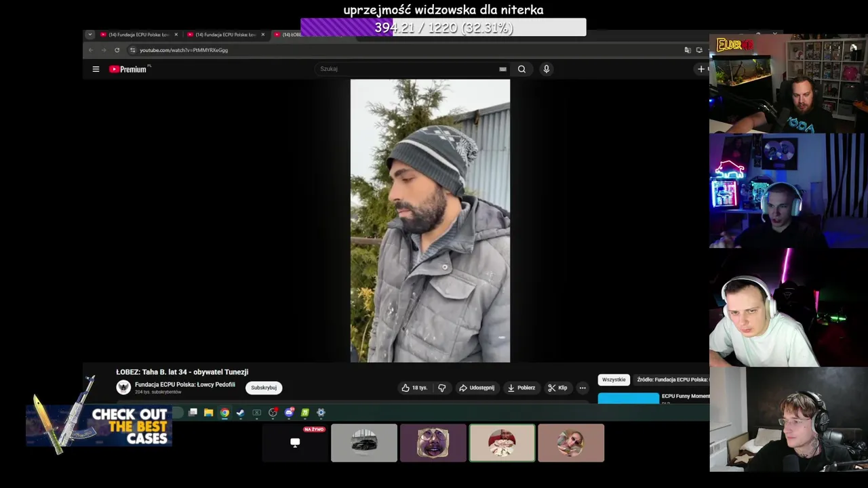Image resolution: width=868 pixels, height=488 pixels.
Task: Open green app icon on taskbar
Action: pos(305,412)
